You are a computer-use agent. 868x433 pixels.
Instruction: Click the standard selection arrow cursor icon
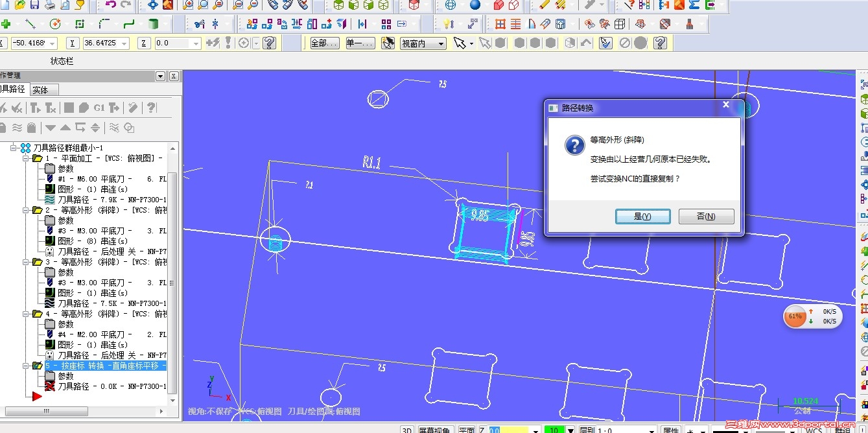tap(459, 43)
